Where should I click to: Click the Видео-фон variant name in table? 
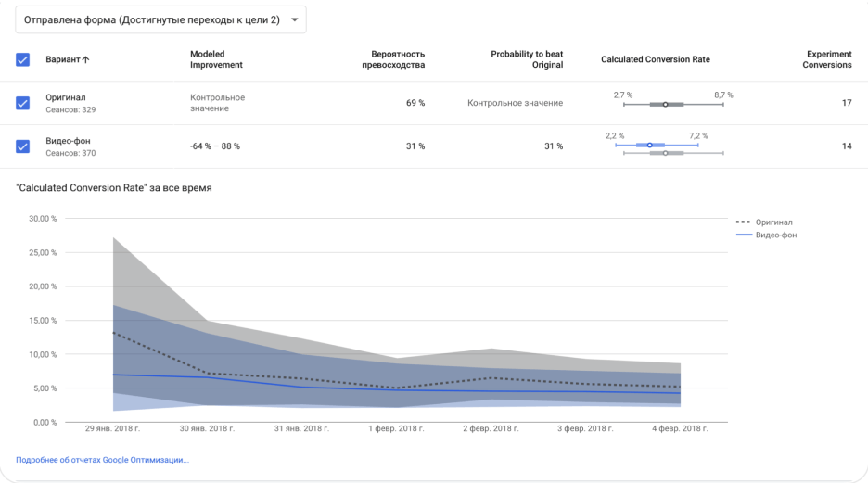point(69,141)
